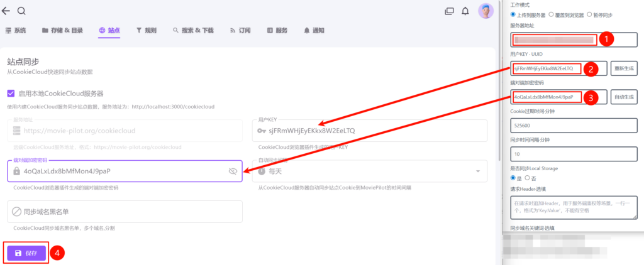The height and width of the screenshot is (265, 644).
Task: Open search with the magnifier icon
Action: click(21, 11)
